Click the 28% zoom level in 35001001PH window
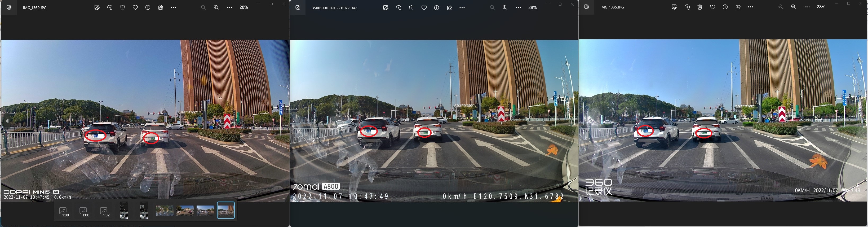Image resolution: width=868 pixels, height=227 pixels. pyautogui.click(x=532, y=7)
